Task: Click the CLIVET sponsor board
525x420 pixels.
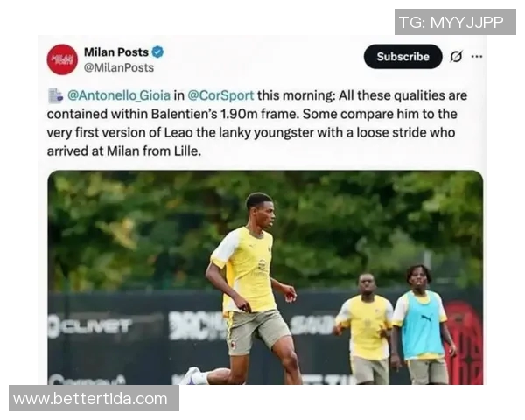Action: coord(89,326)
